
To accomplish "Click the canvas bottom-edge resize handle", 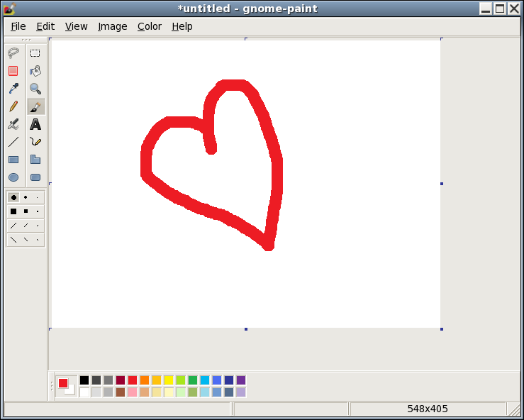I will click(x=246, y=329).
